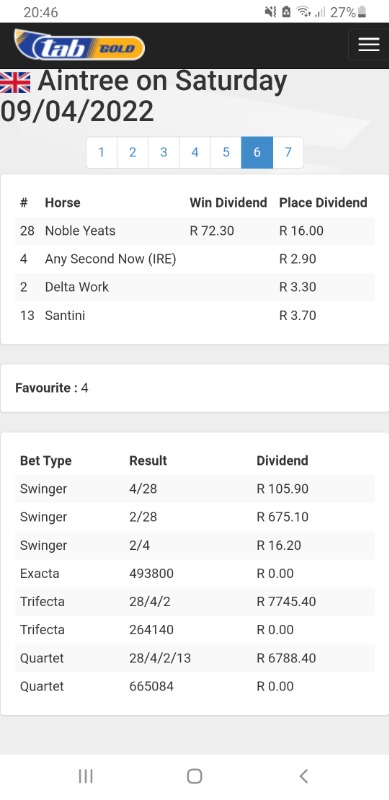
Task: Open Android recent apps button
Action: click(85, 776)
